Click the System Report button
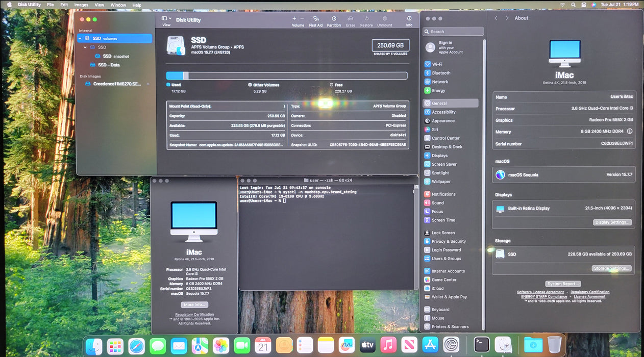This screenshot has height=357, width=644. pos(563,284)
